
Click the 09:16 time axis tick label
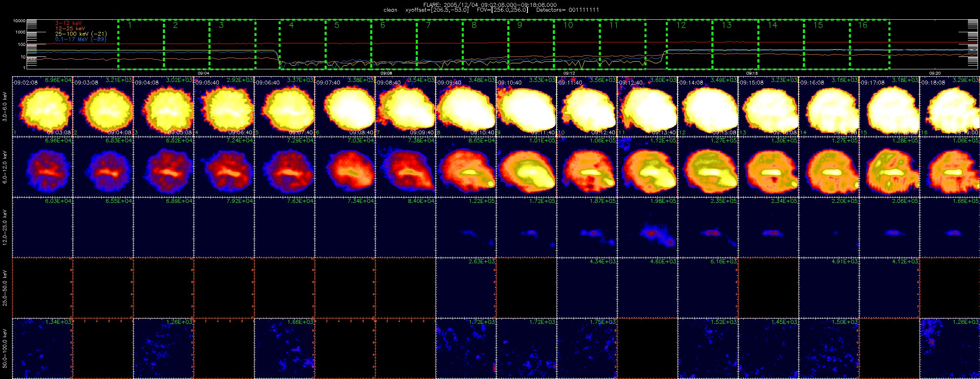[x=752, y=73]
